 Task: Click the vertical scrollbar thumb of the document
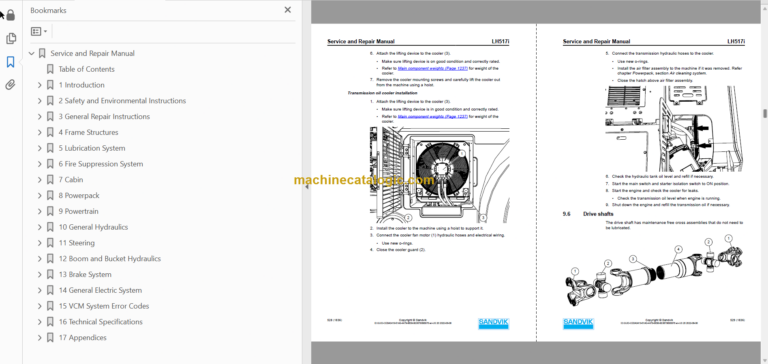coord(765,114)
